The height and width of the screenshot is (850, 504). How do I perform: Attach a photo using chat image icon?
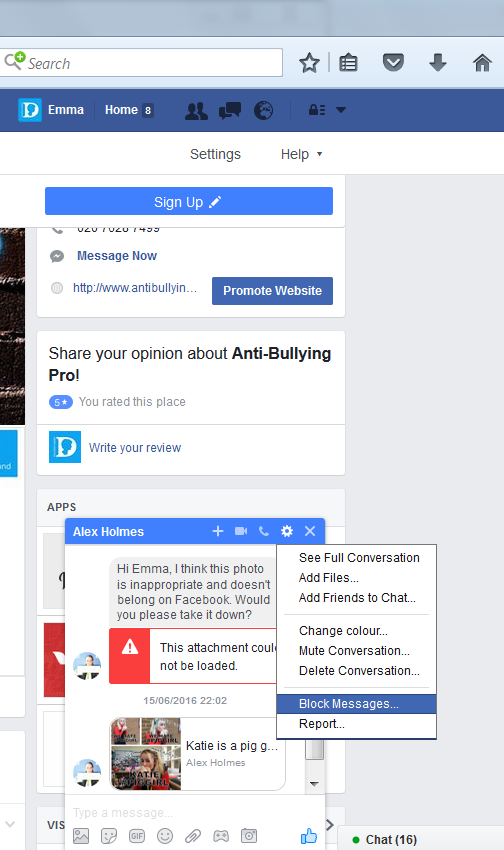pos(81,836)
